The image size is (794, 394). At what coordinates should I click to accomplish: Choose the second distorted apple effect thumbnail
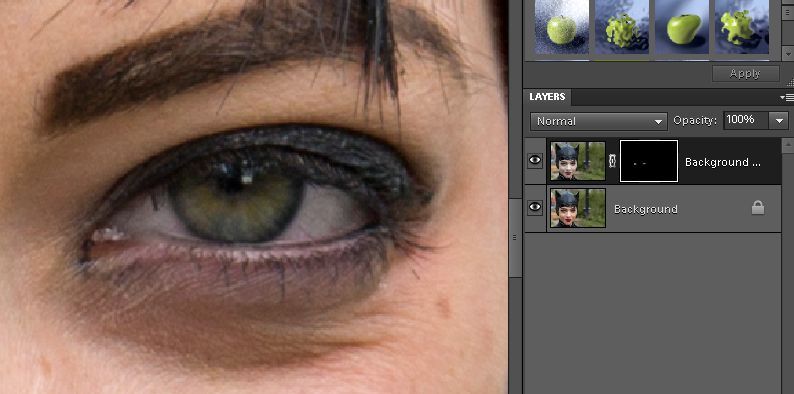click(x=622, y=26)
